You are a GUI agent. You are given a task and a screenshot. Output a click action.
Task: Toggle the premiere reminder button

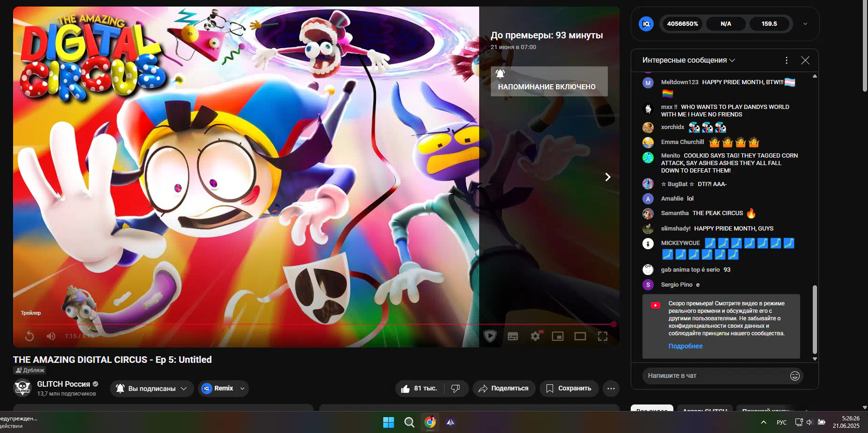549,81
